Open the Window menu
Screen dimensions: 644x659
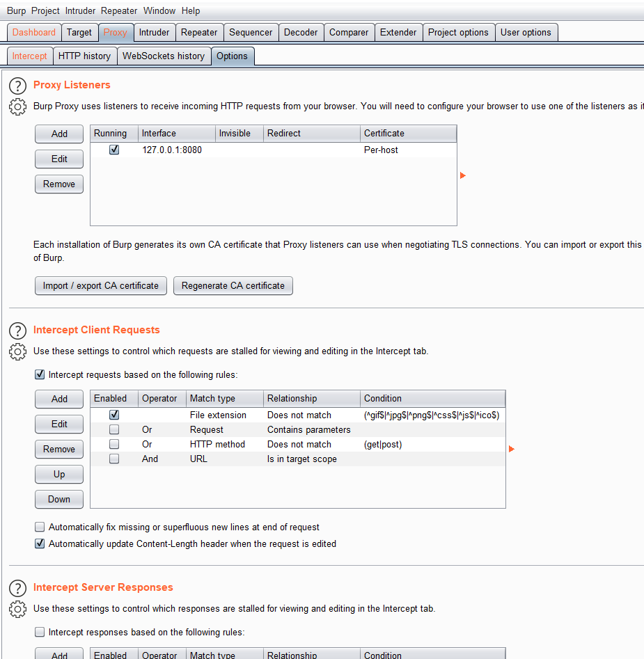coord(159,11)
